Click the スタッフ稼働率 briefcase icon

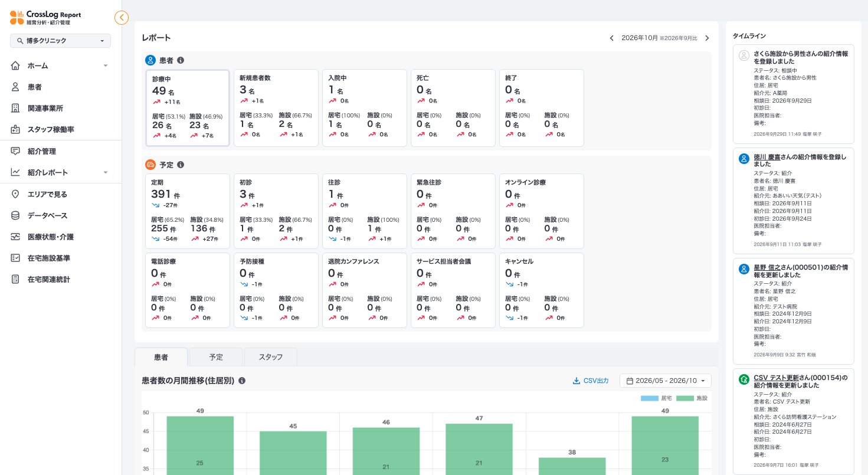point(15,129)
